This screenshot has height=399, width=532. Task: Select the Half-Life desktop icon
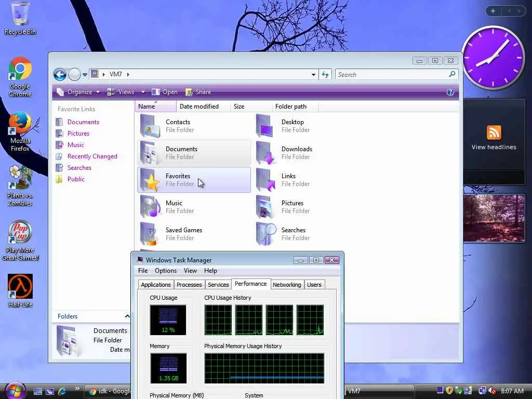tap(20, 290)
